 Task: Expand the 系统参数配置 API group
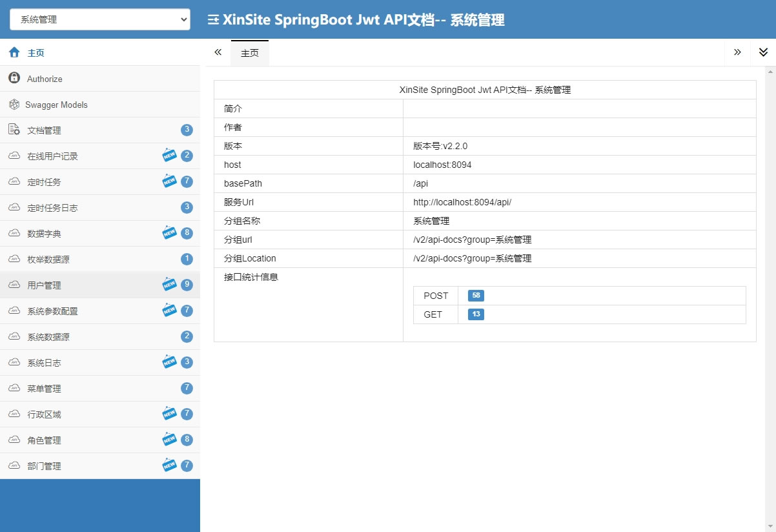(100, 311)
